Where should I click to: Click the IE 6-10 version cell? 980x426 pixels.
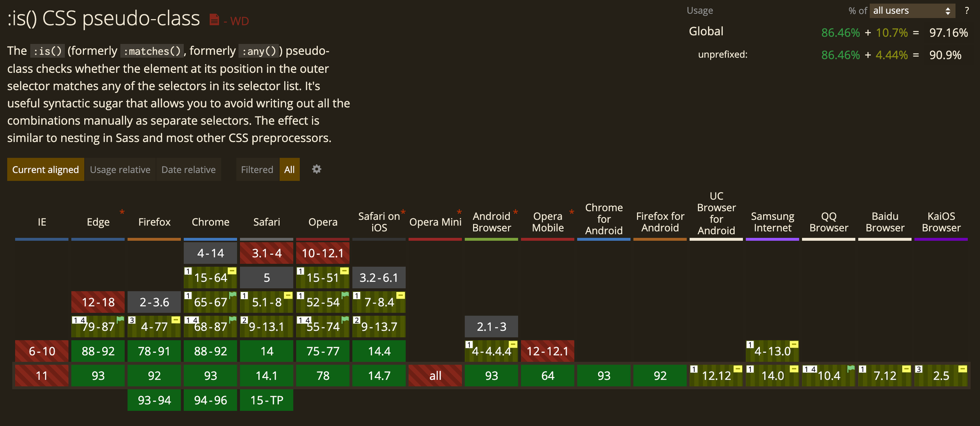[x=42, y=351]
